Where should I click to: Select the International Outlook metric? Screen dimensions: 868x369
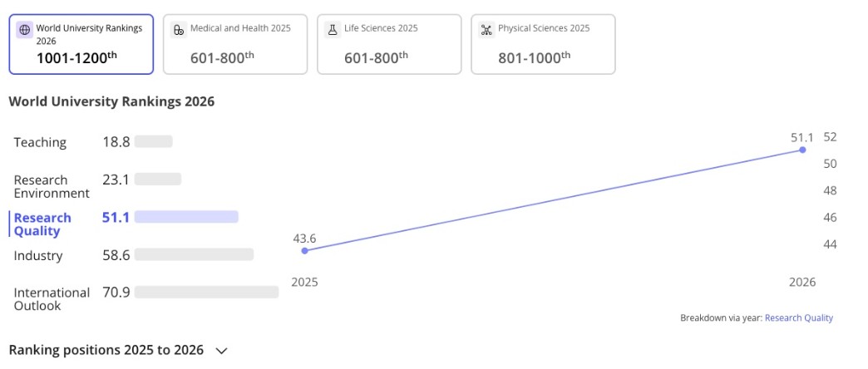(52, 299)
